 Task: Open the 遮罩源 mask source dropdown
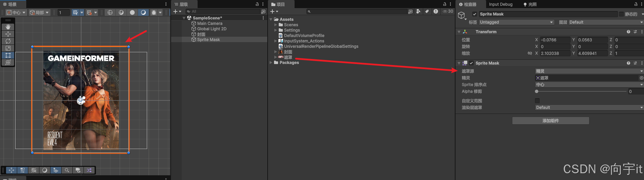(x=589, y=71)
